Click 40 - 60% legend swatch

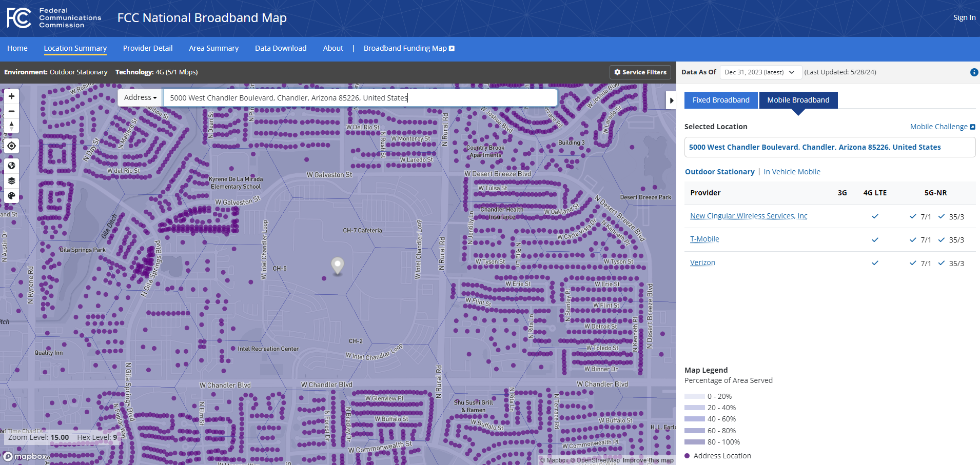(695, 419)
